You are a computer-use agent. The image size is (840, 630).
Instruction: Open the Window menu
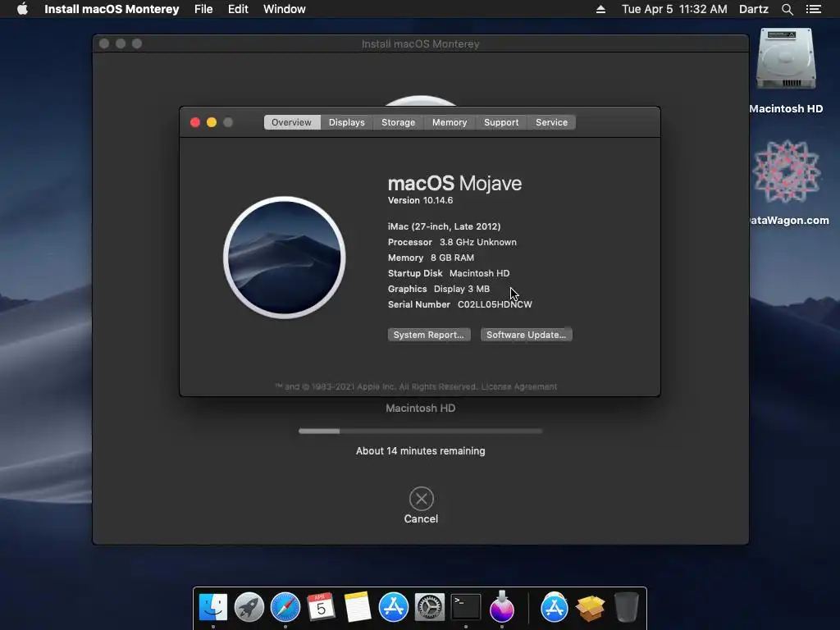(285, 9)
